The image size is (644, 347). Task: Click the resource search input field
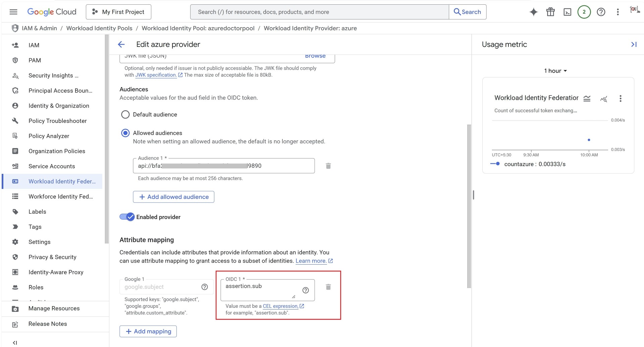(320, 12)
